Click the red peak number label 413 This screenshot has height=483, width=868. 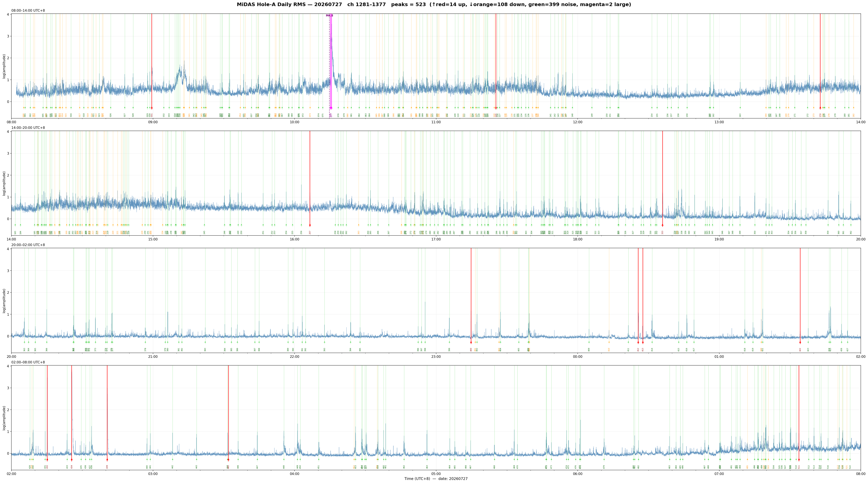point(643,350)
